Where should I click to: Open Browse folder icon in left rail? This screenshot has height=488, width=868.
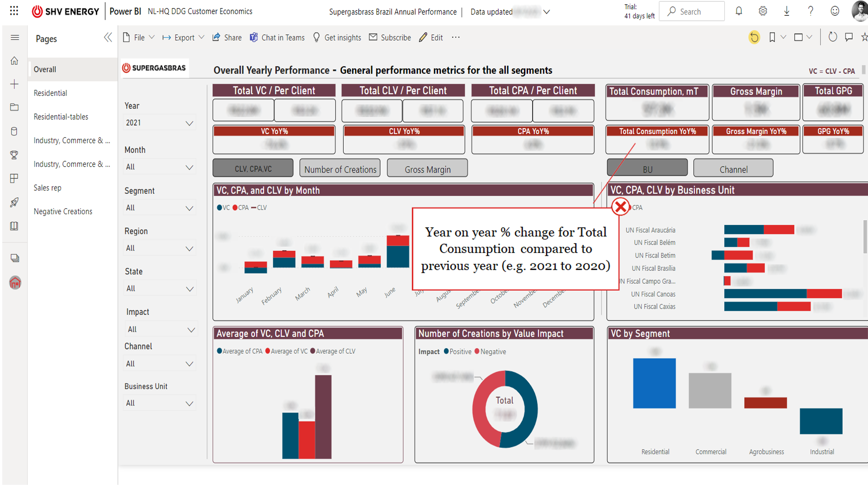[14, 108]
